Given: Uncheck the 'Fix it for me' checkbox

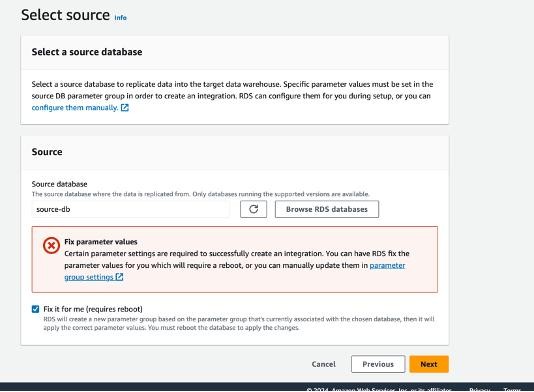Looking at the screenshot, I should pos(35,309).
